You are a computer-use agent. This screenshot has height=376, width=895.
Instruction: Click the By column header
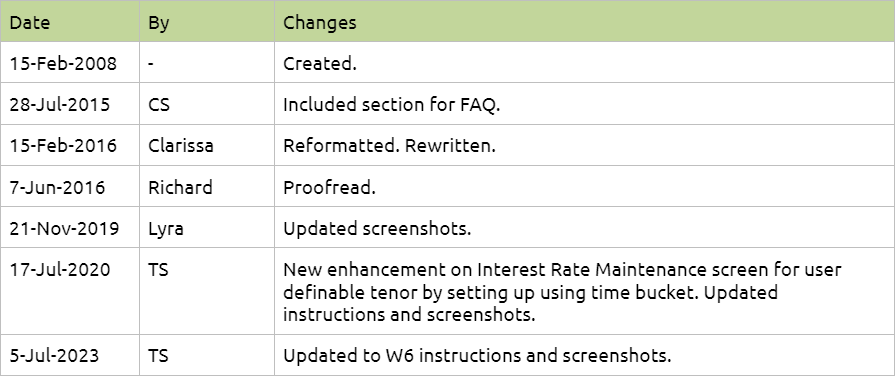tap(207, 22)
